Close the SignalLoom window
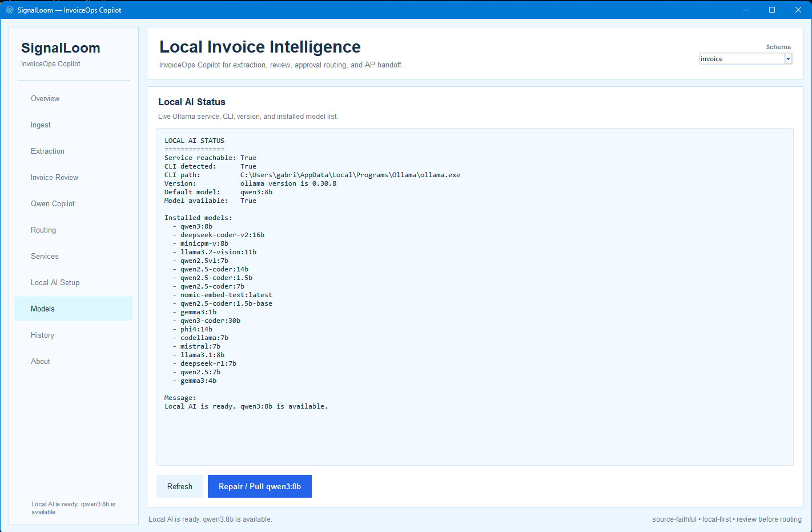Screen dimensions: 812x532 pos(798,10)
